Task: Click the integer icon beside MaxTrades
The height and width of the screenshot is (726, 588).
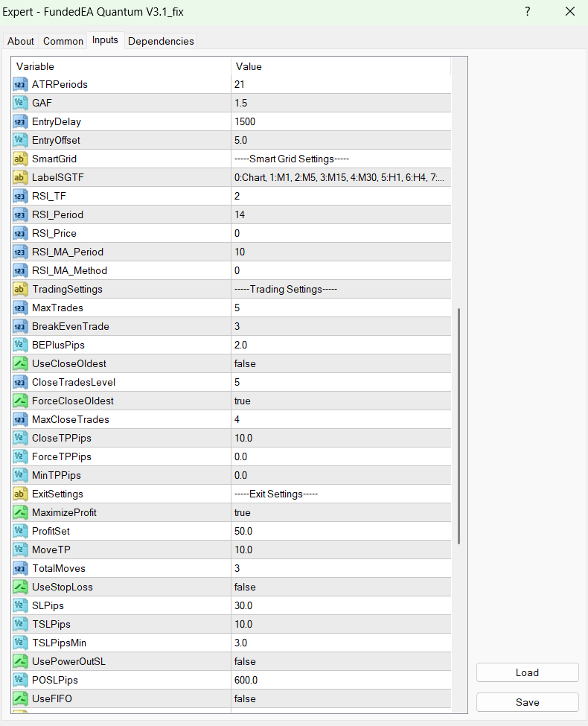Action: [x=20, y=308]
